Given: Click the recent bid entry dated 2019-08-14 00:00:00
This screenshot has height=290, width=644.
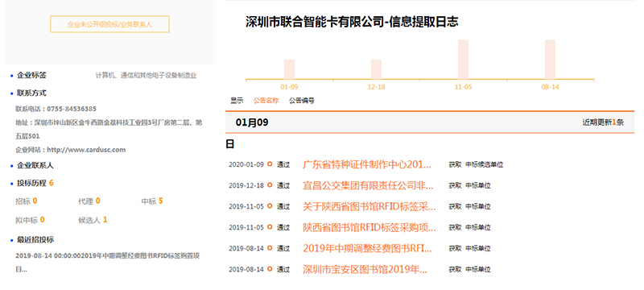Looking at the screenshot, I should 108,263.
